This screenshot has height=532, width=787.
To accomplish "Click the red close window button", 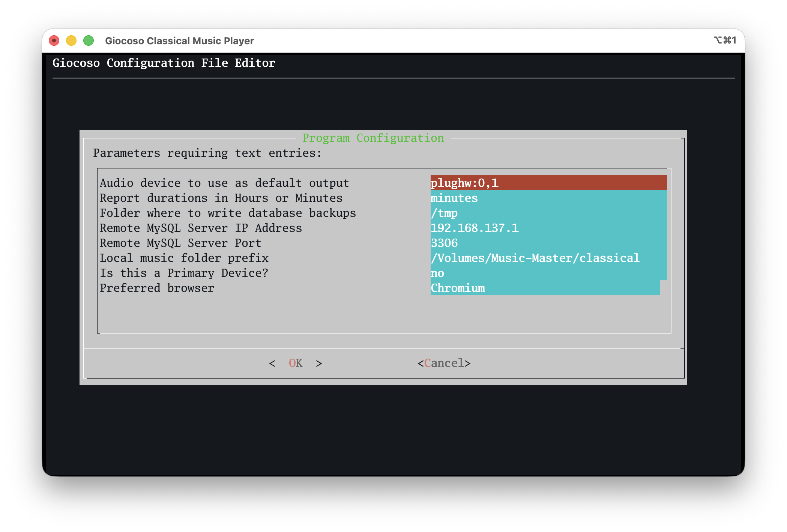I will click(x=54, y=41).
